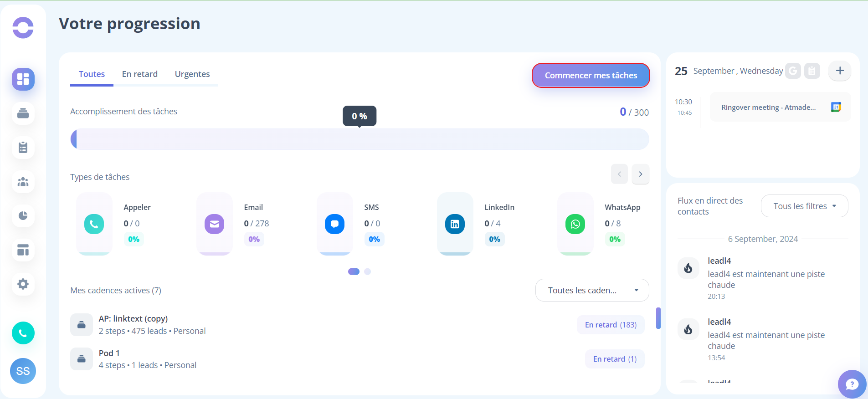Click the WhatsApp task type icon
The width and height of the screenshot is (868, 399).
575,224
